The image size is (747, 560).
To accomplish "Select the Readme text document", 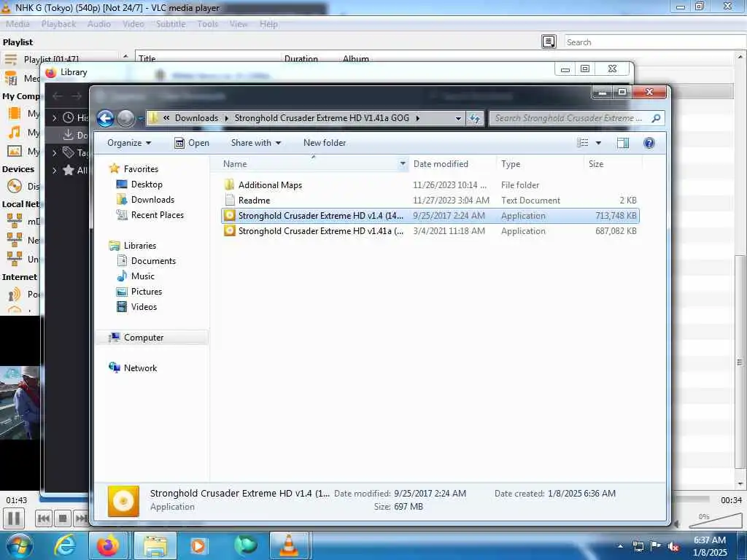I will pyautogui.click(x=254, y=201).
